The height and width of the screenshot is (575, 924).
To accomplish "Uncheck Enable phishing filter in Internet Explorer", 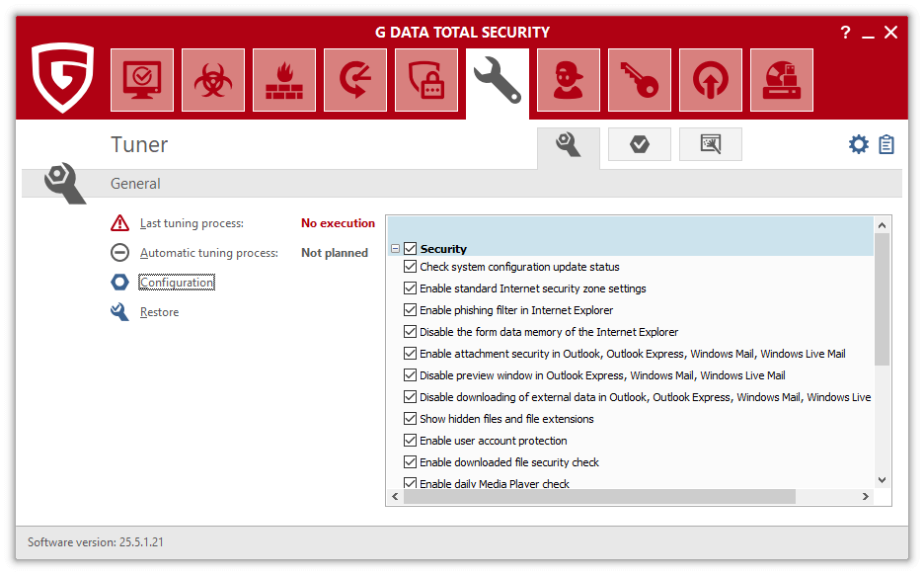I will (410, 309).
